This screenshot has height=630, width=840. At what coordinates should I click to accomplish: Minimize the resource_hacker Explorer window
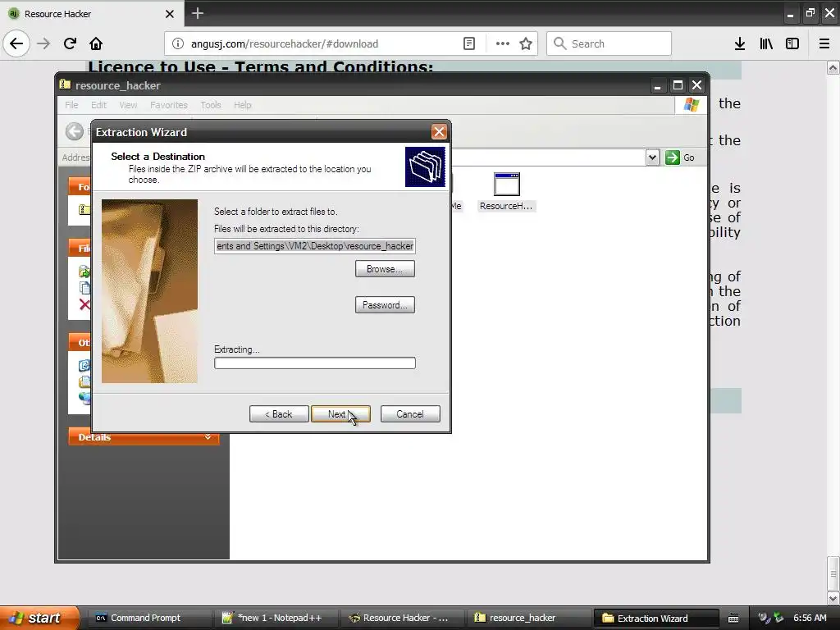[658, 85]
